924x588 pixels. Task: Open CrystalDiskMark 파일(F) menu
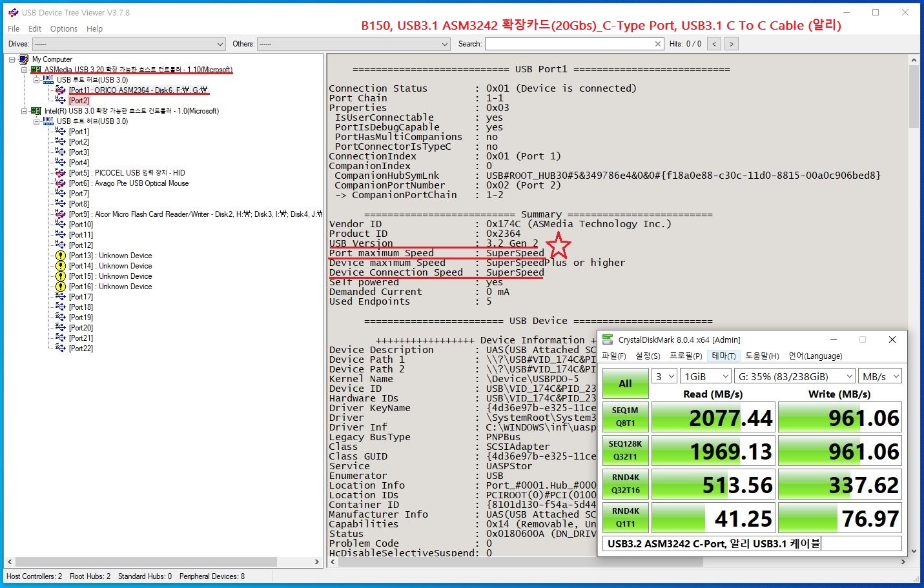[x=613, y=356]
